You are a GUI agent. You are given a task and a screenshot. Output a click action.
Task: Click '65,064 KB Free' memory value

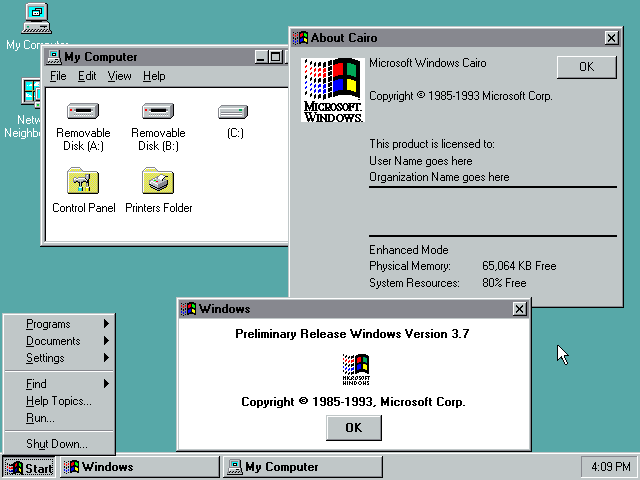click(x=519, y=266)
